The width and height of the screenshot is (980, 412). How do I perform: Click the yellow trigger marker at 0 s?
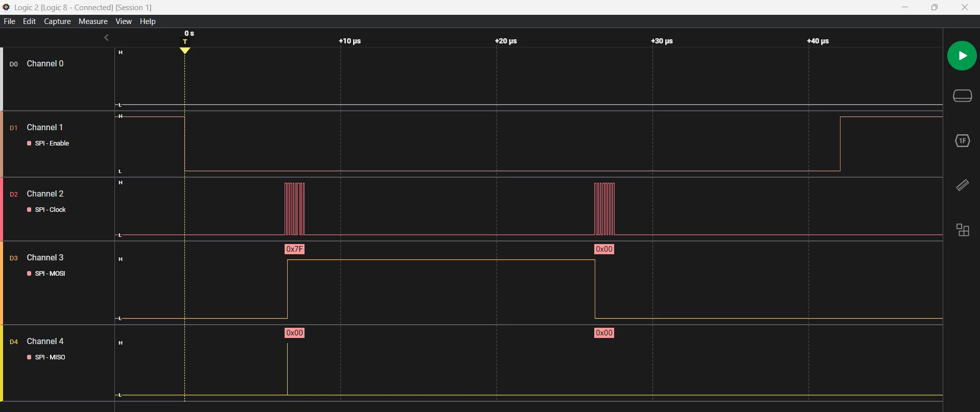(185, 51)
